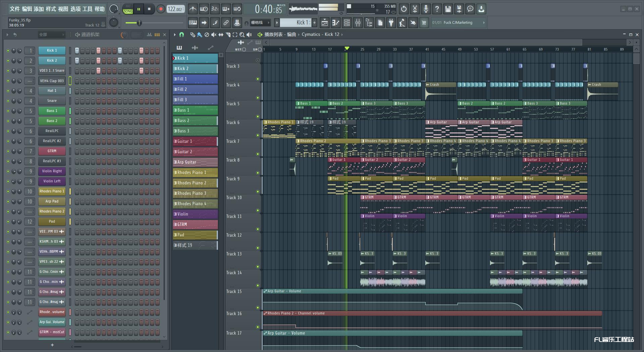Enable wait for input before recording
Viewport: 644px width, 352px height.
(x=204, y=9)
